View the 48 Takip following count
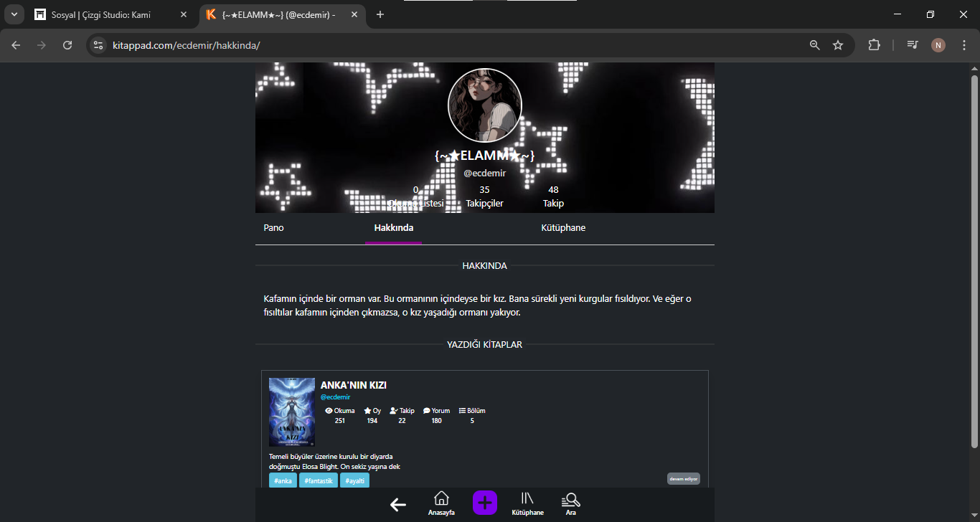Viewport: 980px width, 522px height. [553, 196]
